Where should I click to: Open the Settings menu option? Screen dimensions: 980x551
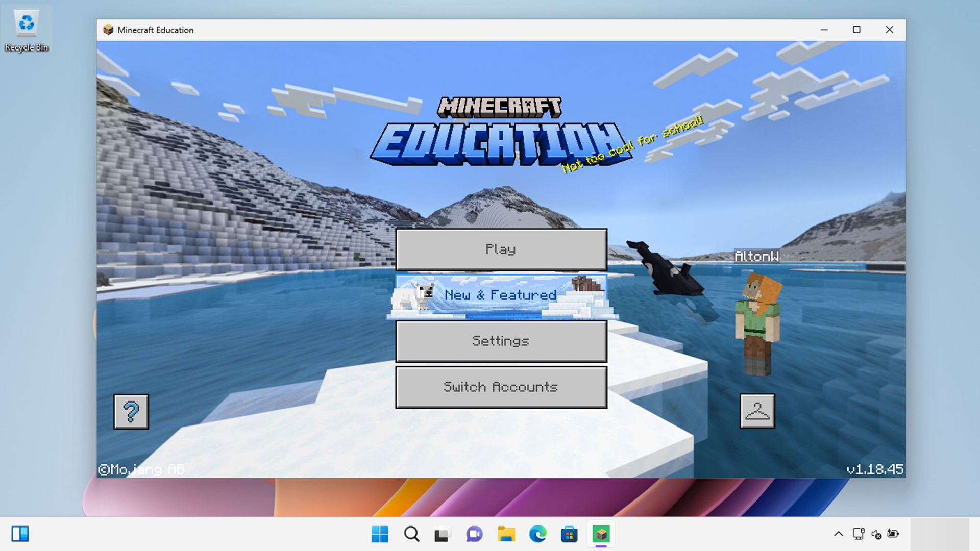(x=501, y=341)
